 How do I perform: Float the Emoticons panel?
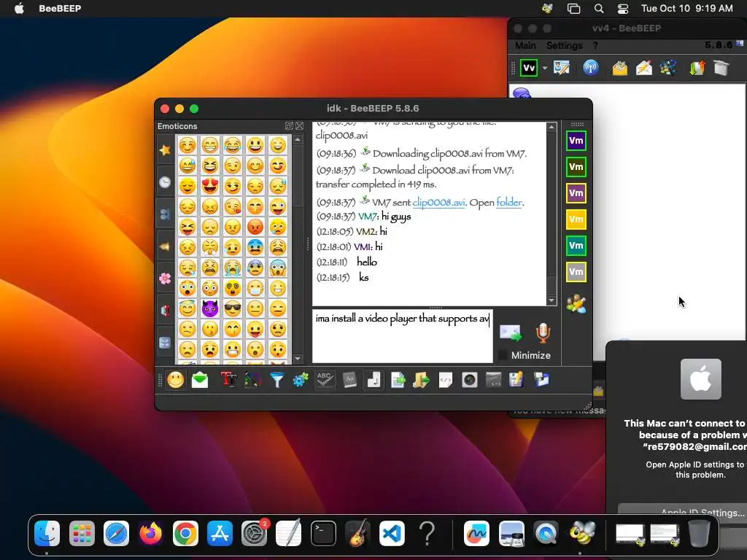click(x=289, y=125)
